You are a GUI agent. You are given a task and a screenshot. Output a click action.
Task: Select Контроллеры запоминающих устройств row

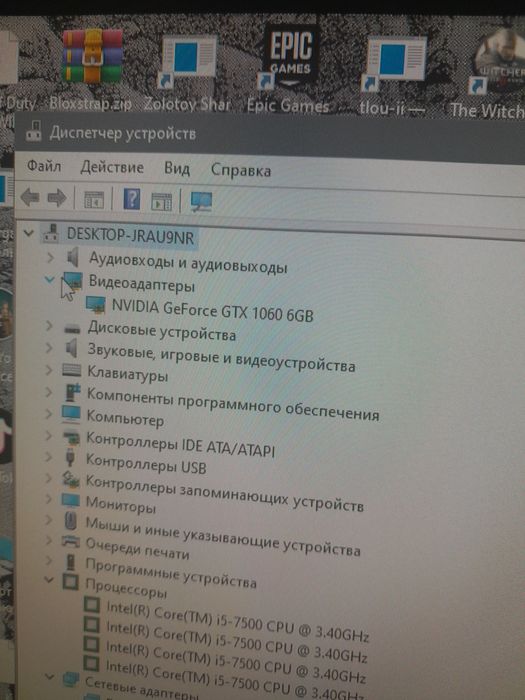pos(225,493)
